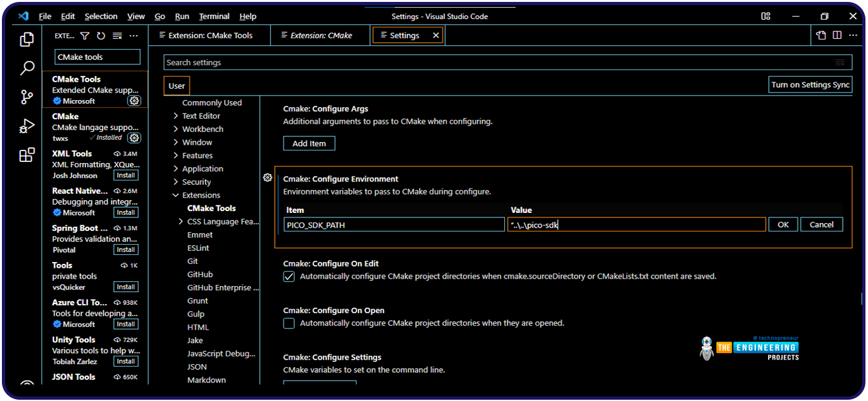Close the Settings tab
Screen dimensions: 868x401
tap(436, 36)
